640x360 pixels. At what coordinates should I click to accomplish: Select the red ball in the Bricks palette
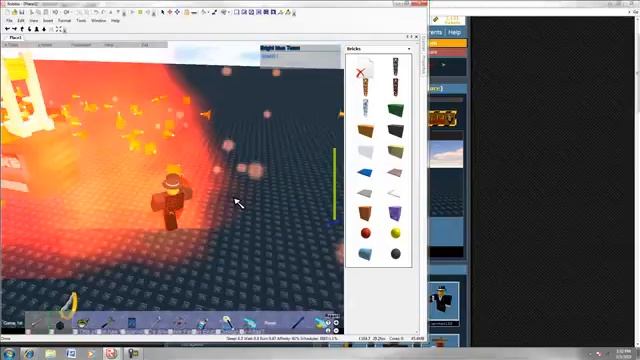pos(366,233)
